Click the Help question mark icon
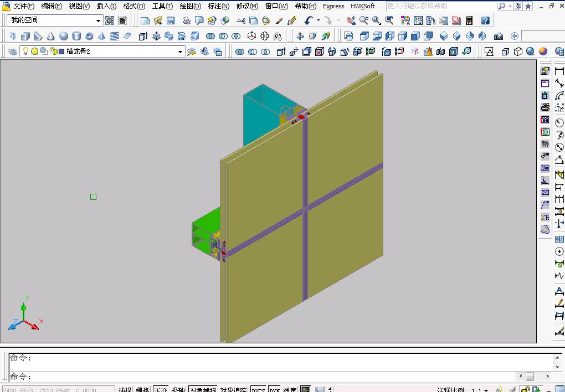The height and width of the screenshot is (392, 565). tap(485, 20)
